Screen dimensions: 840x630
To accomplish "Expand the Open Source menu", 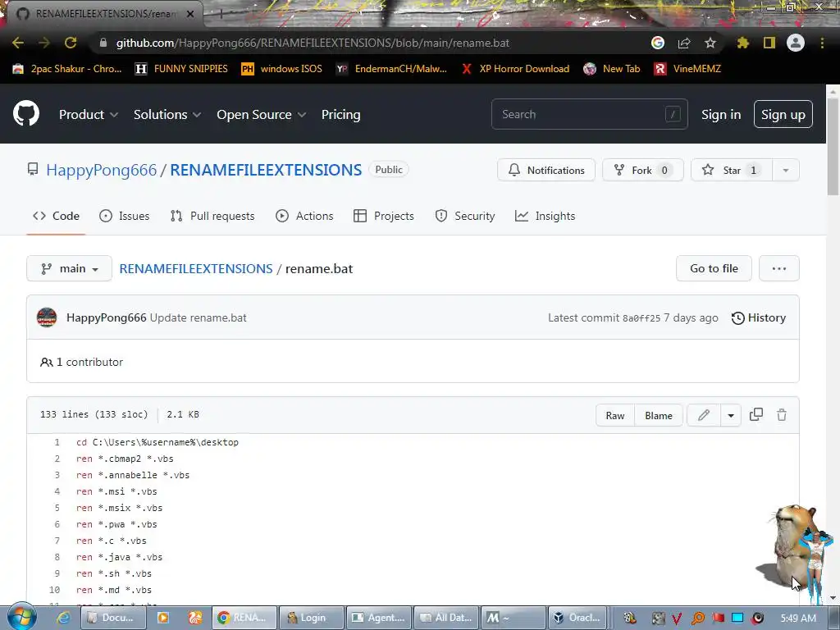I will pos(261,115).
